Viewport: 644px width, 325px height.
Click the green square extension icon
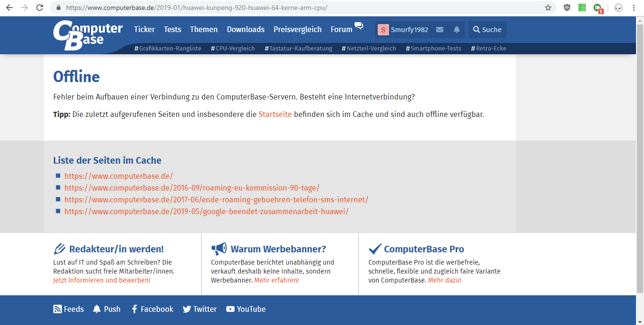coord(582,8)
